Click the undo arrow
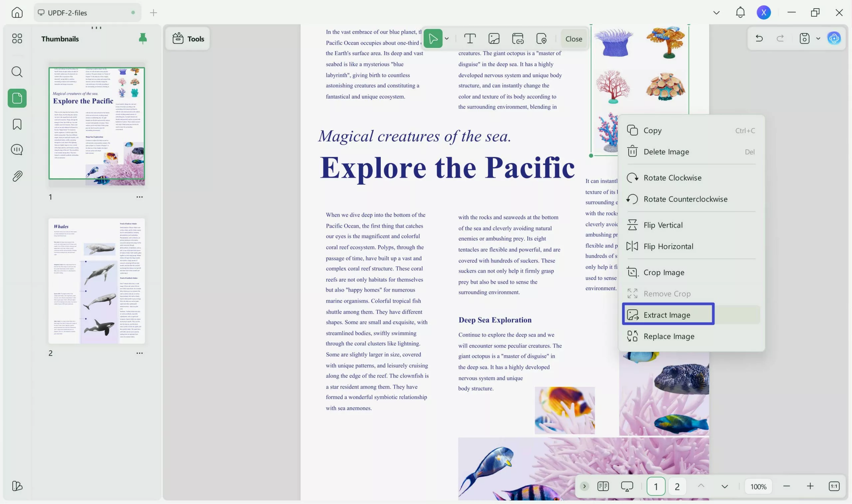The height and width of the screenshot is (504, 852). (759, 38)
